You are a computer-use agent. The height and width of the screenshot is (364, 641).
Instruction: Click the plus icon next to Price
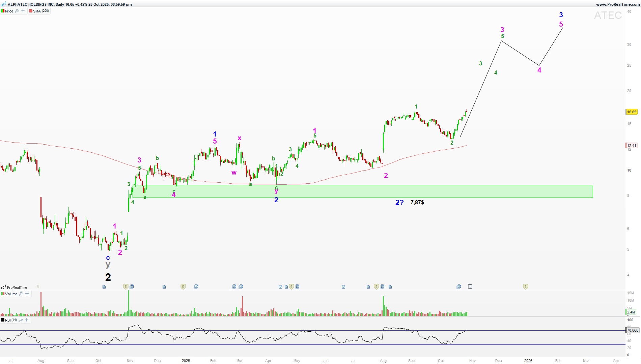pyautogui.click(x=23, y=11)
